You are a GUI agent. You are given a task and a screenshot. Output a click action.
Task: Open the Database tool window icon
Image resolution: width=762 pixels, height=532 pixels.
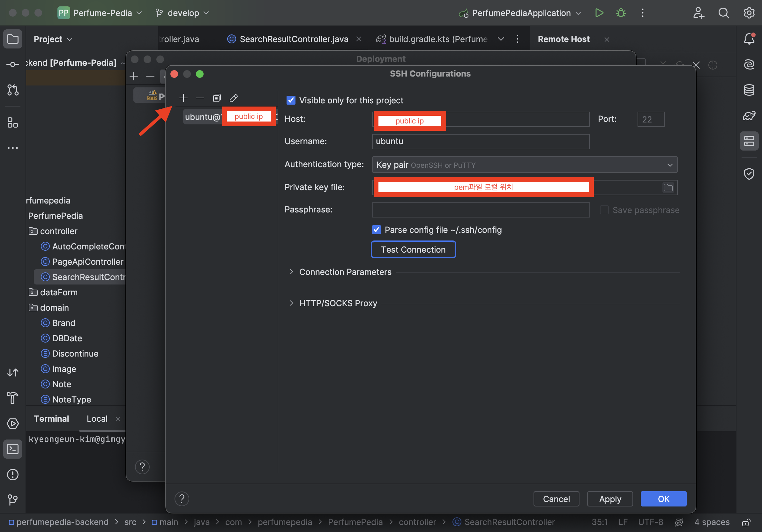tap(749, 90)
